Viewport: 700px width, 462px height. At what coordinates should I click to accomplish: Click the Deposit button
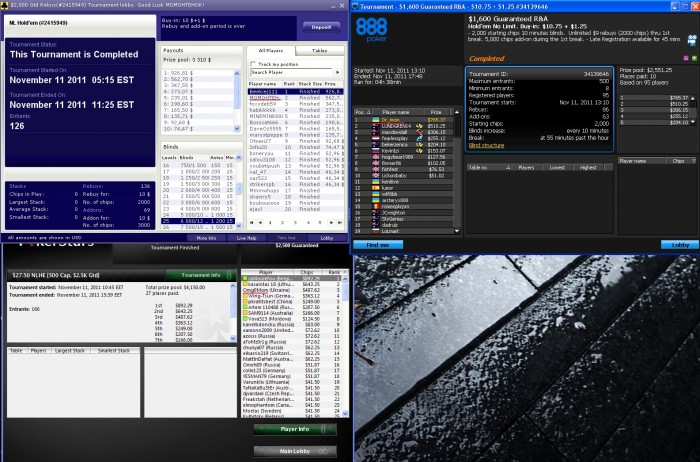321,27
